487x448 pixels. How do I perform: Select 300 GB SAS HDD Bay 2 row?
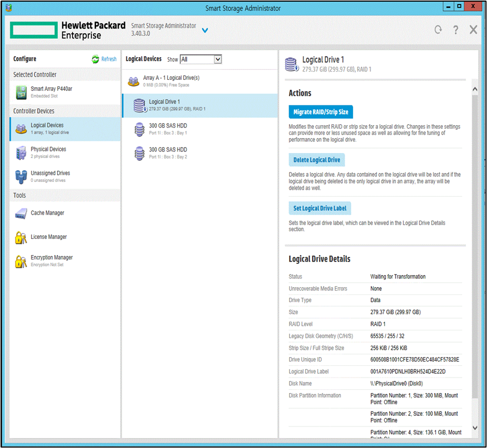199,153
